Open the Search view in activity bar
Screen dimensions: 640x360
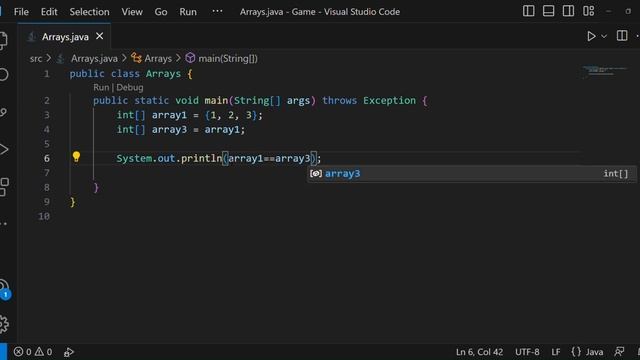pyautogui.click(x=4, y=75)
